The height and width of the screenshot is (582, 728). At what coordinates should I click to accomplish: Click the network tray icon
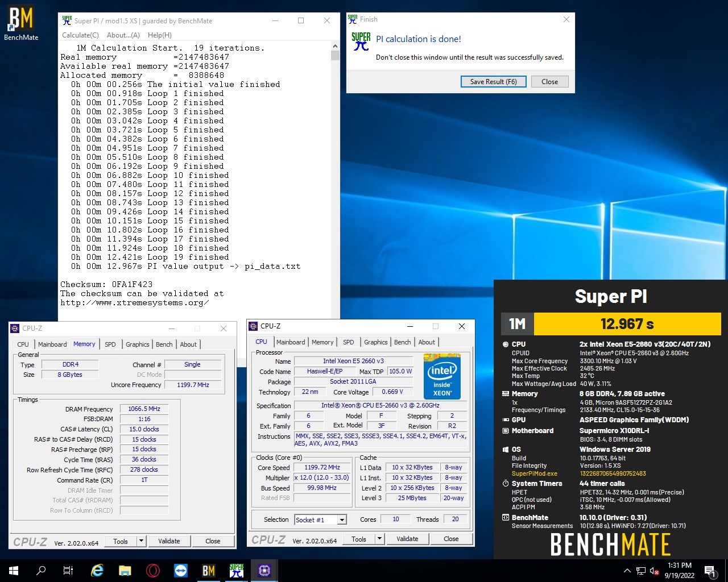pos(640,571)
